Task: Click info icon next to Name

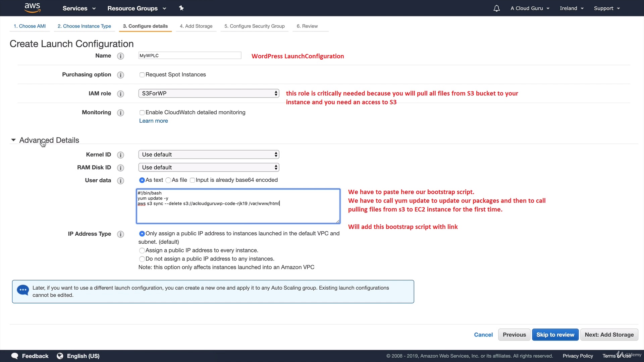Action: 120,56
